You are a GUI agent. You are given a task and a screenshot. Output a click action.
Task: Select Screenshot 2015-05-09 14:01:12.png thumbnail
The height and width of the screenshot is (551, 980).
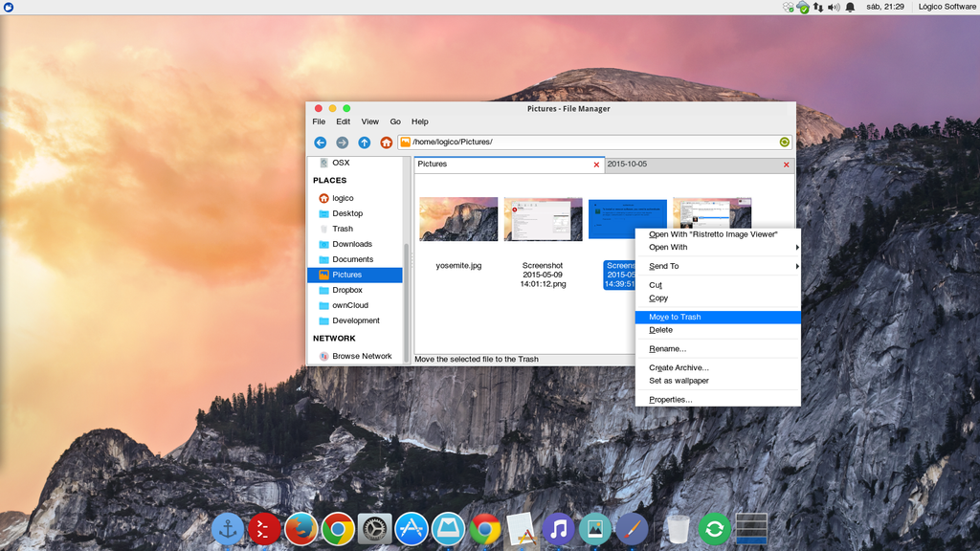pos(544,219)
